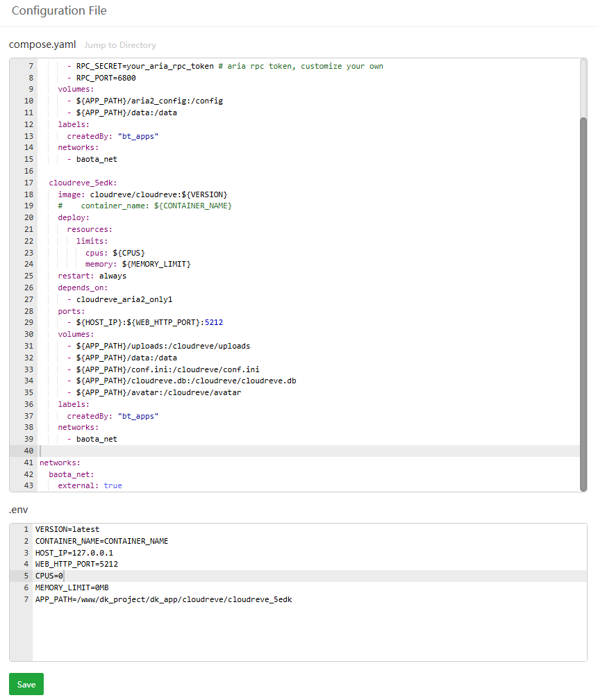598x700 pixels.
Task: Click the restart: always line
Action: 92,276
